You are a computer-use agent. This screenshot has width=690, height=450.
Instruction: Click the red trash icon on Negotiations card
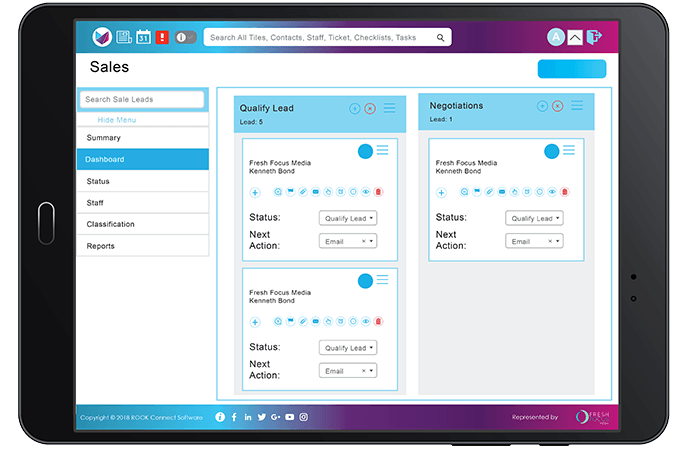(x=564, y=191)
